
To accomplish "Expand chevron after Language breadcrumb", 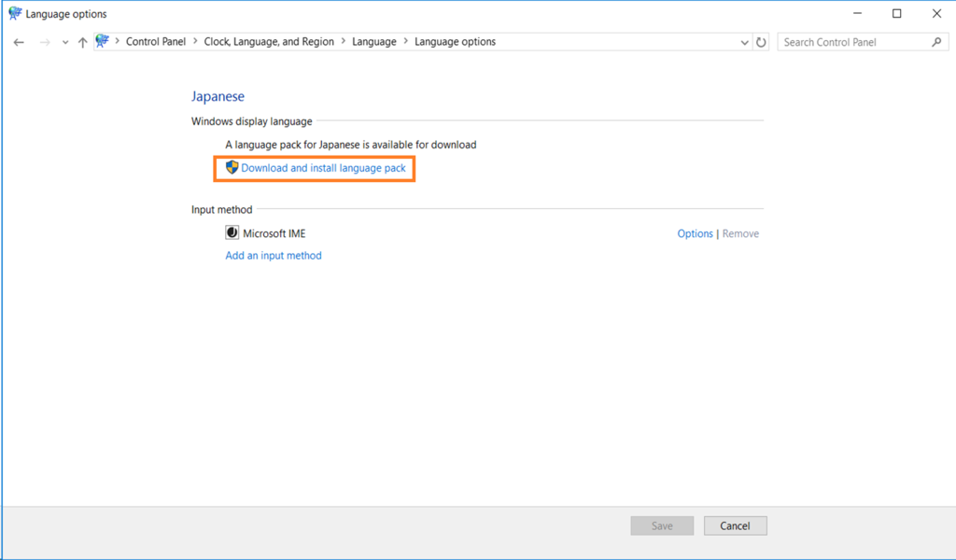I will click(x=405, y=41).
